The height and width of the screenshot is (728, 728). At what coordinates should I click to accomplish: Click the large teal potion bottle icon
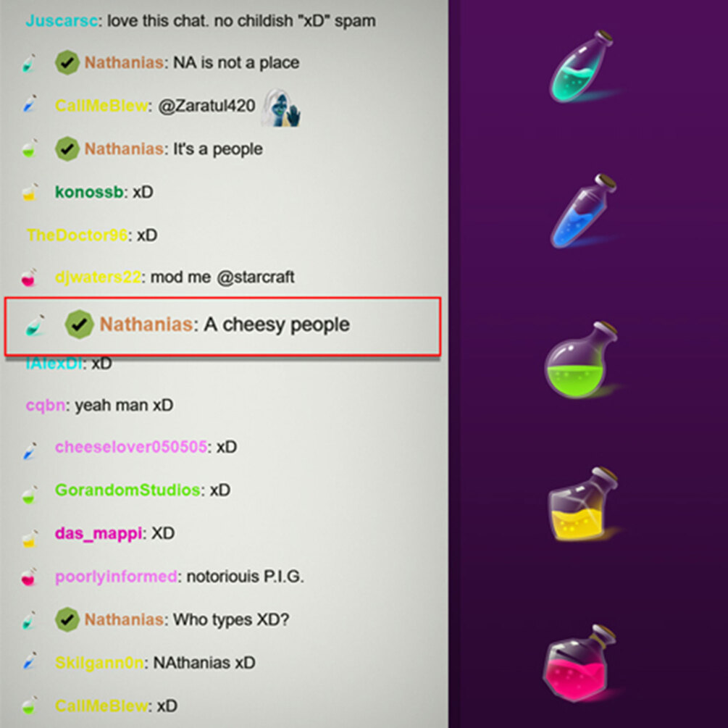(582, 66)
